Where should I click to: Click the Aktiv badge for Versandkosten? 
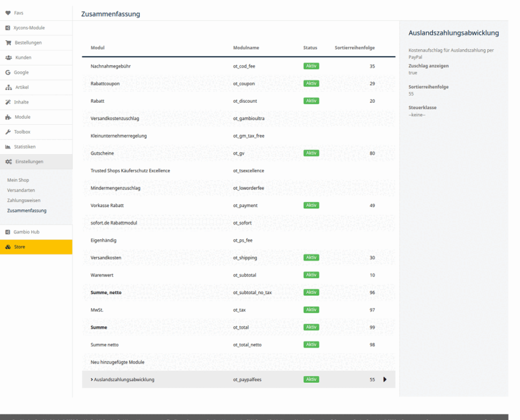click(x=311, y=257)
